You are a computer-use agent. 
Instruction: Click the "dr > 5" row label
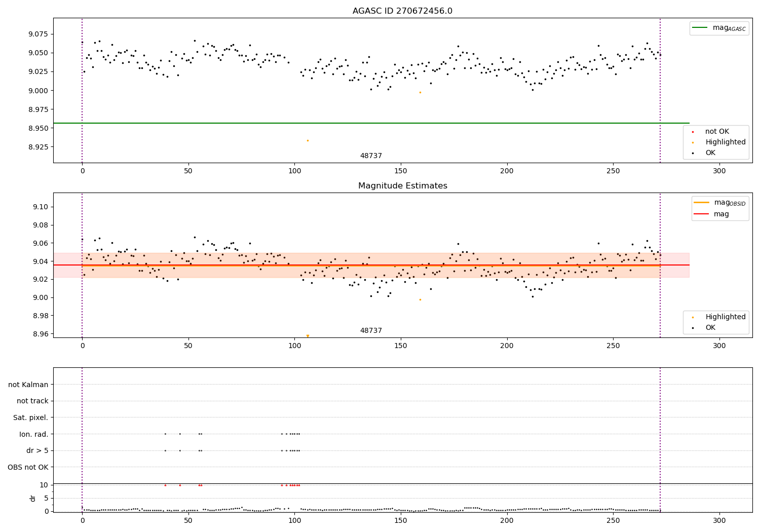tap(37, 451)
